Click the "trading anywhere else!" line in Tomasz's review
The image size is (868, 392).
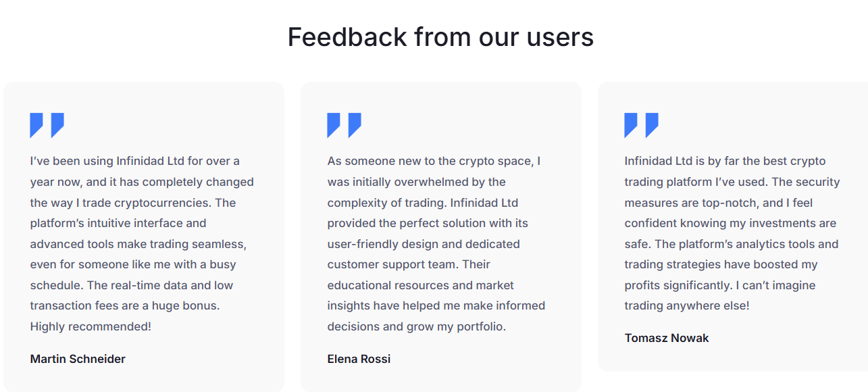point(686,305)
